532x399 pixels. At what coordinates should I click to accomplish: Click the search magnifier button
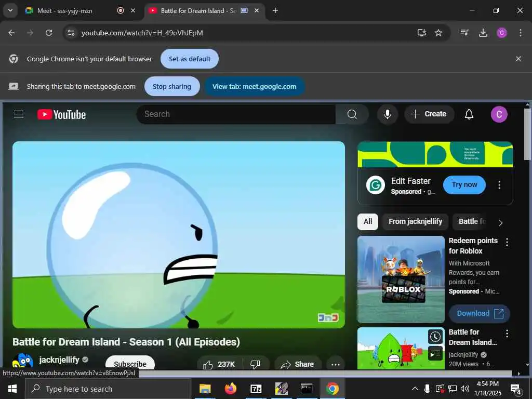pos(352,114)
